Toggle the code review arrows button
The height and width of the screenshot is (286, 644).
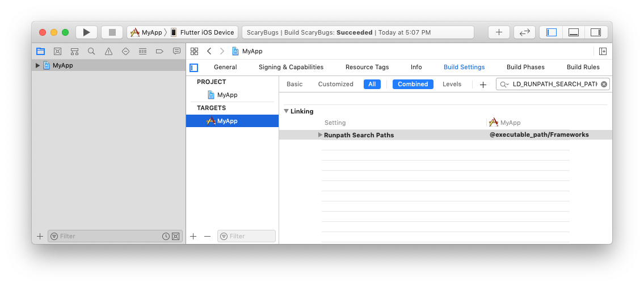[x=524, y=32]
